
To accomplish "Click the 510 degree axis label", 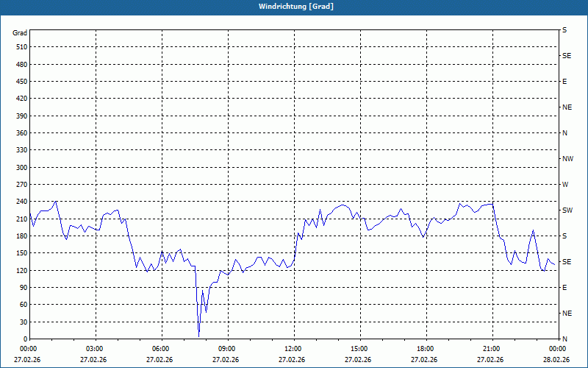I will [x=21, y=47].
